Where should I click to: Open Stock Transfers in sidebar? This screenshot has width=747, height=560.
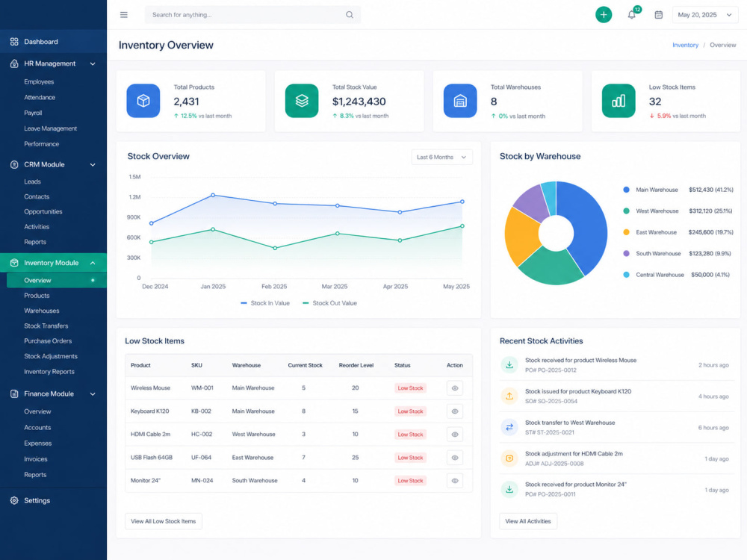[46, 326]
